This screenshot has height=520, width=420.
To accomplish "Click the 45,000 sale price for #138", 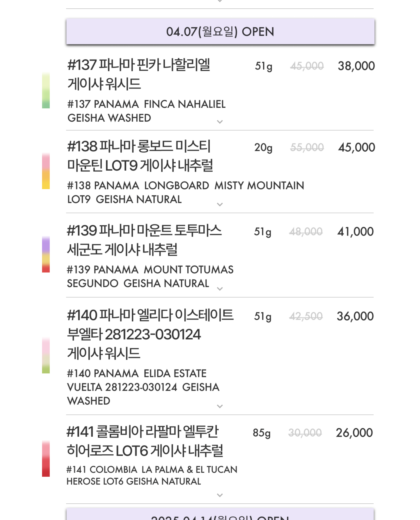I will point(356,147).
